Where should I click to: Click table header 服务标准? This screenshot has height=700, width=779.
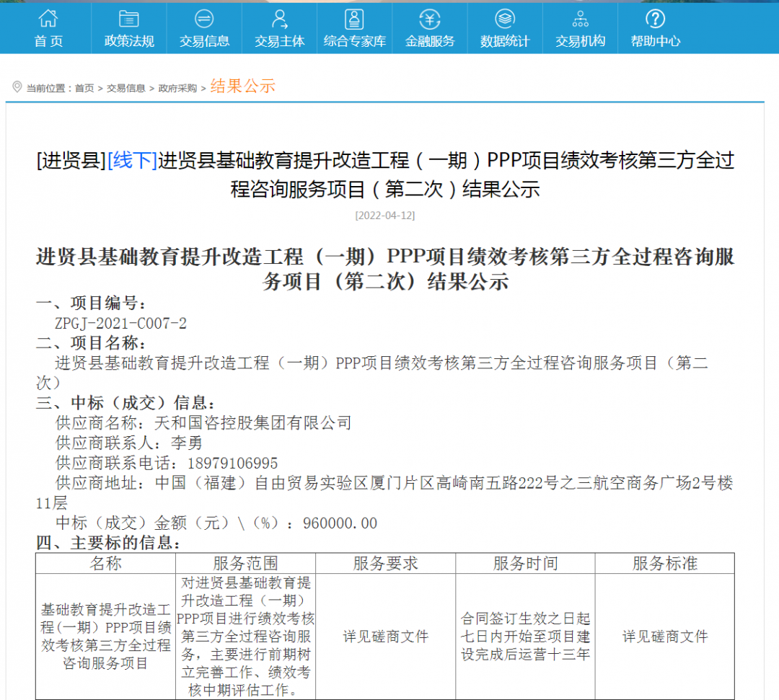click(x=665, y=564)
